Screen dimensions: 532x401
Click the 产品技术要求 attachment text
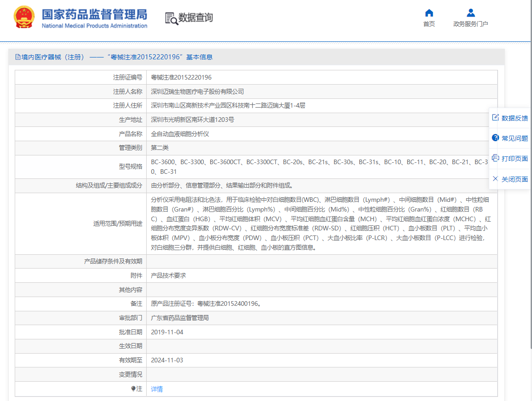click(x=168, y=275)
